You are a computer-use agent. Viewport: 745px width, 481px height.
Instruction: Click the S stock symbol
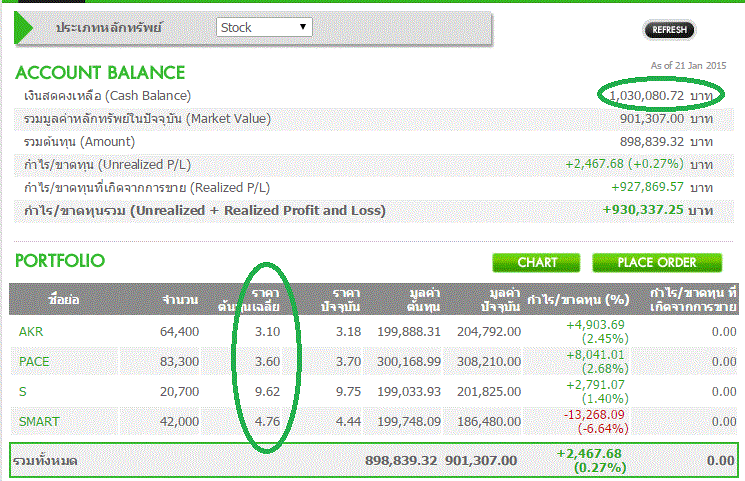pyautogui.click(x=22, y=391)
